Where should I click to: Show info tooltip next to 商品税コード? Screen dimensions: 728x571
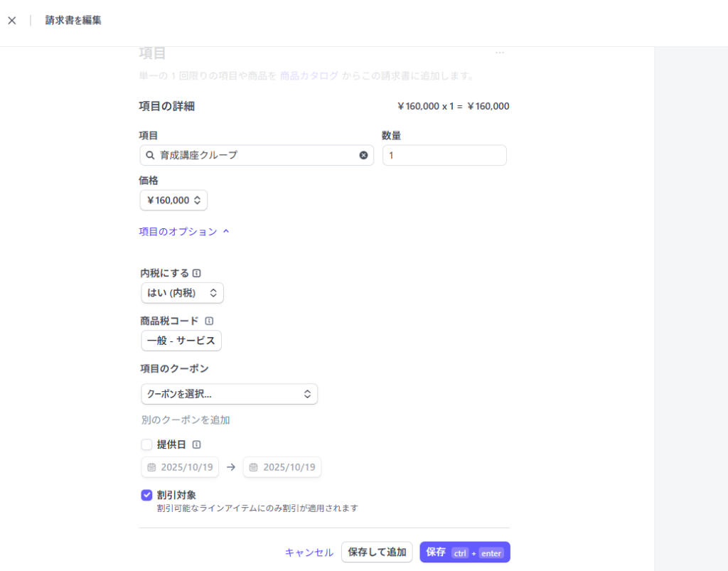[x=209, y=321]
